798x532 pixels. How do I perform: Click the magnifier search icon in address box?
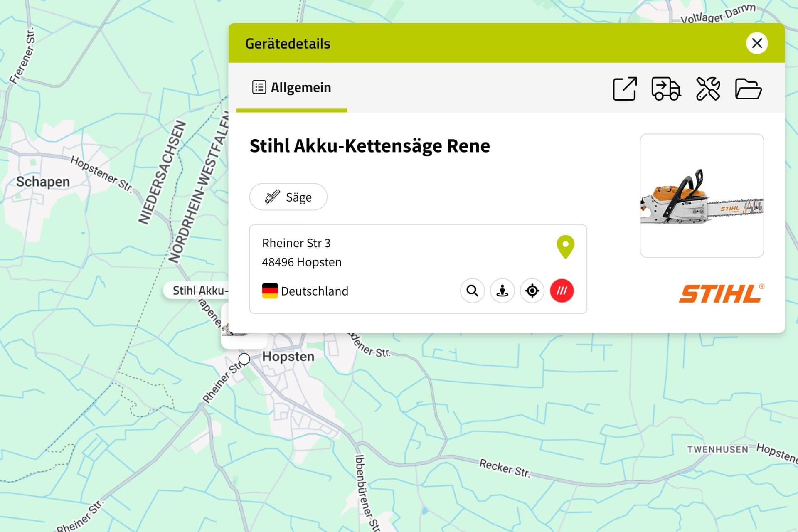coord(473,291)
